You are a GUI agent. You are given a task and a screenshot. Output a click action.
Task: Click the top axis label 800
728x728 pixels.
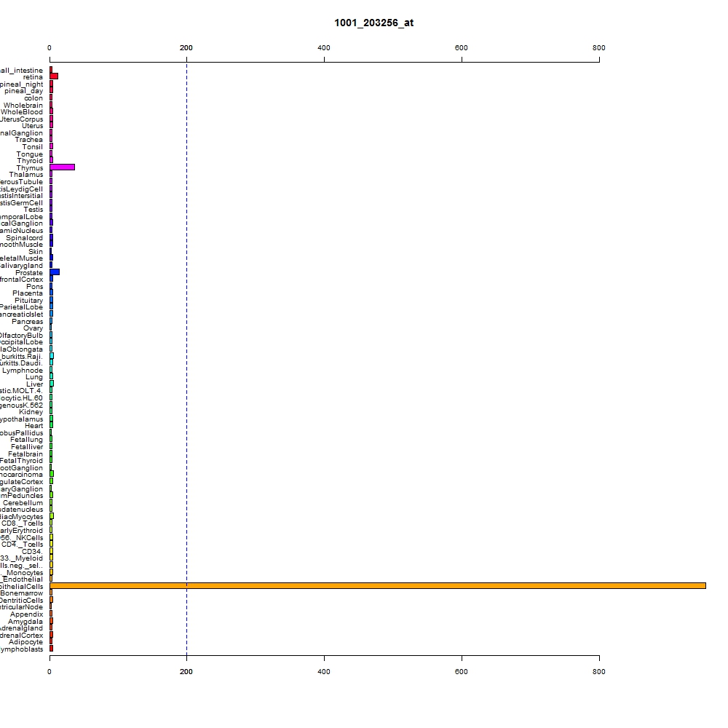tap(599, 48)
